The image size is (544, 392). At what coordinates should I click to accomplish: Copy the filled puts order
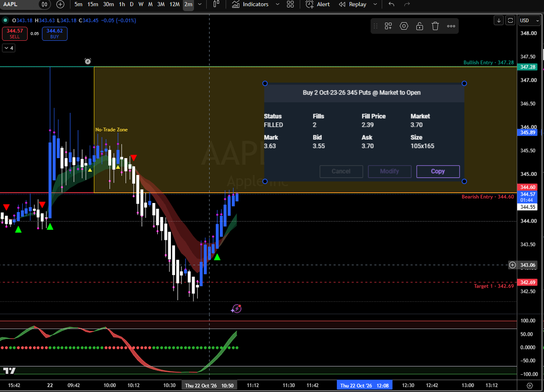tap(438, 171)
